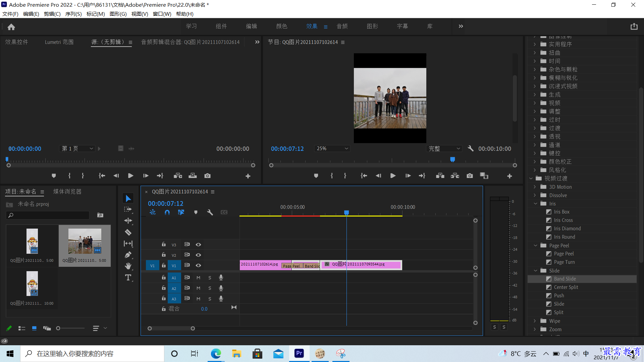Click the Program monitor playhead marker

coord(452,160)
